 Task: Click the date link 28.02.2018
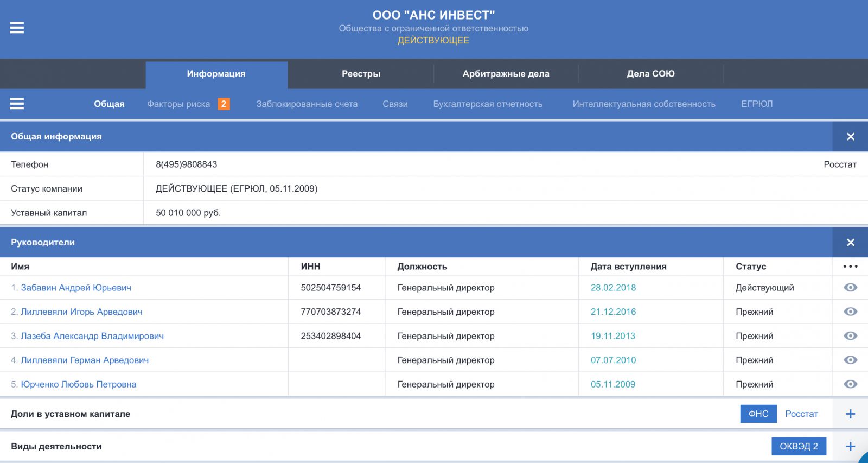click(x=613, y=288)
